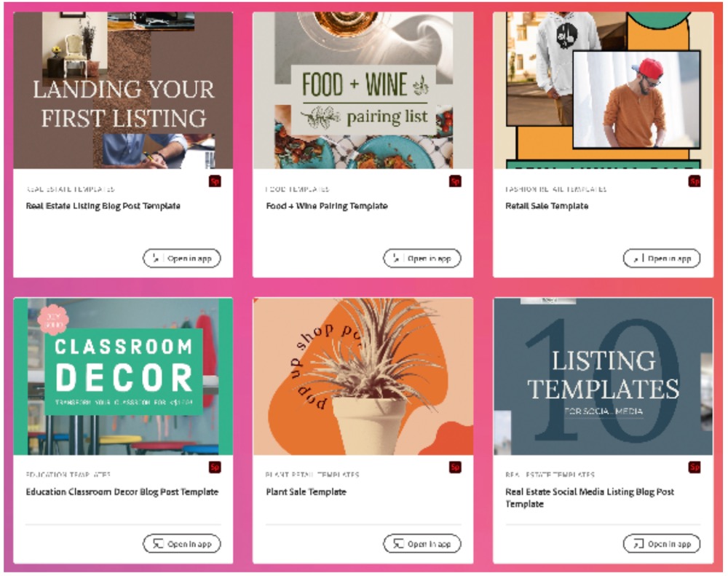Select the Food + Wine pairing list thumbnail

point(363,90)
